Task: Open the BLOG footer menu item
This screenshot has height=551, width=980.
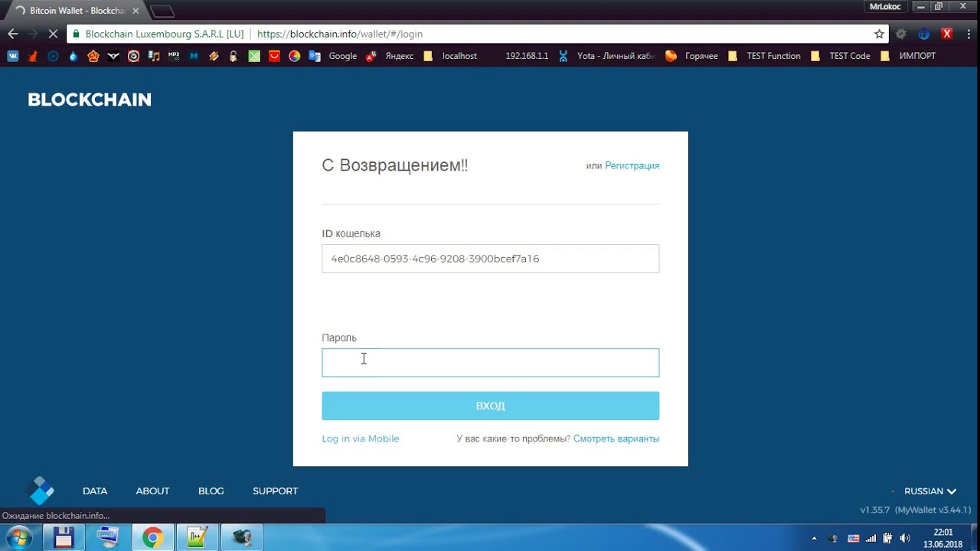Action: (211, 491)
